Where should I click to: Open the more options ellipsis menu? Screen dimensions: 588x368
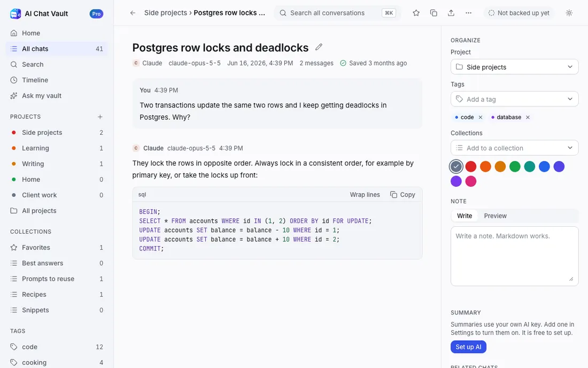point(468,13)
